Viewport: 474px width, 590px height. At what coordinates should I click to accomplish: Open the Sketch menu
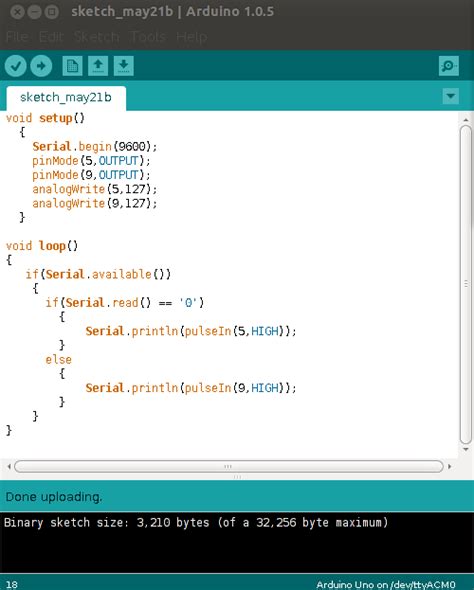96,37
